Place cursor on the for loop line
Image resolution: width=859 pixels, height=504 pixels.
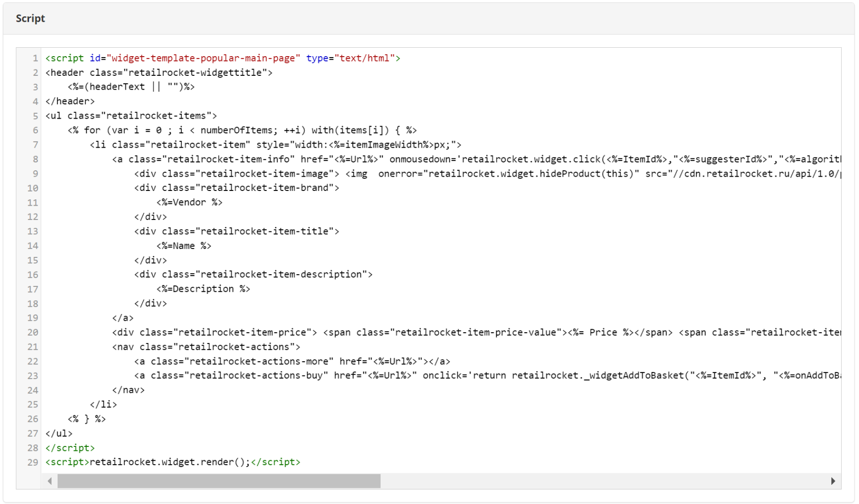242,130
